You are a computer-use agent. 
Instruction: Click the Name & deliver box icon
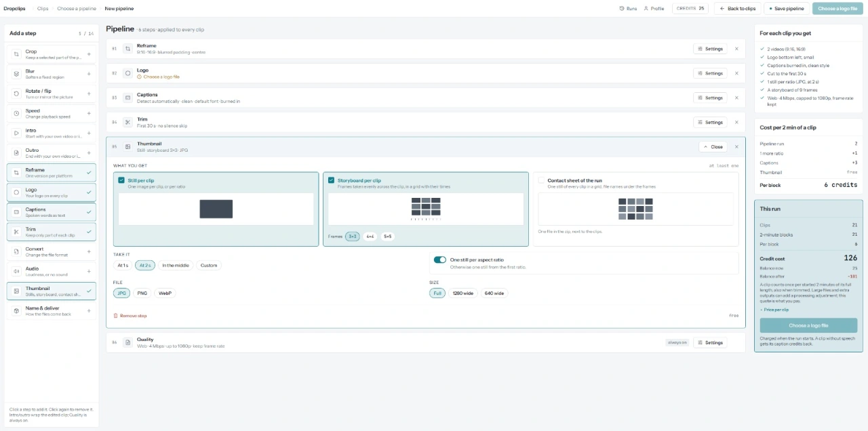(16, 311)
